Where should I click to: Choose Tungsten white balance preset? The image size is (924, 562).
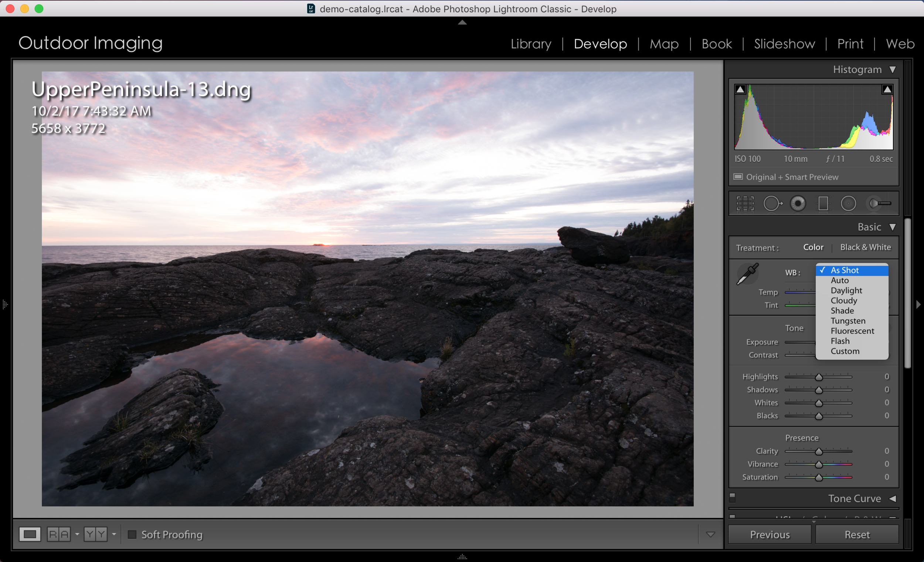852,321
